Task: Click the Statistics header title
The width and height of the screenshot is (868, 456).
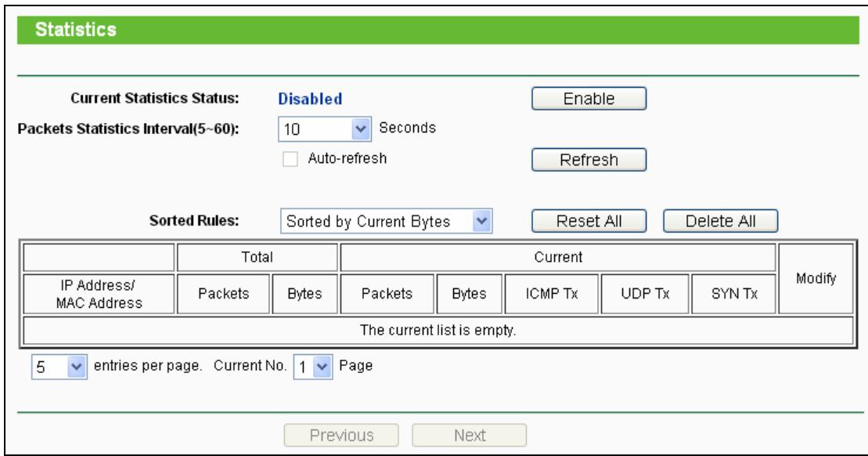Action: click(76, 29)
